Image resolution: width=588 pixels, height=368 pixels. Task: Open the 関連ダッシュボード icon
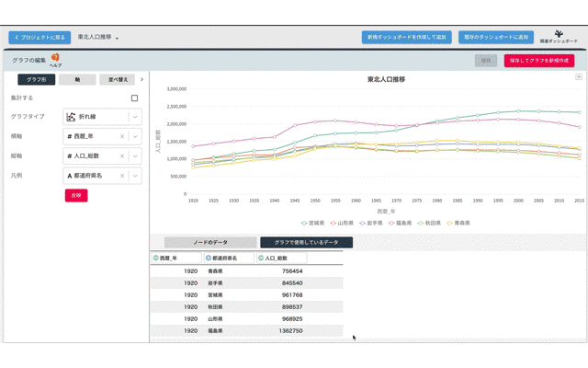[559, 36]
